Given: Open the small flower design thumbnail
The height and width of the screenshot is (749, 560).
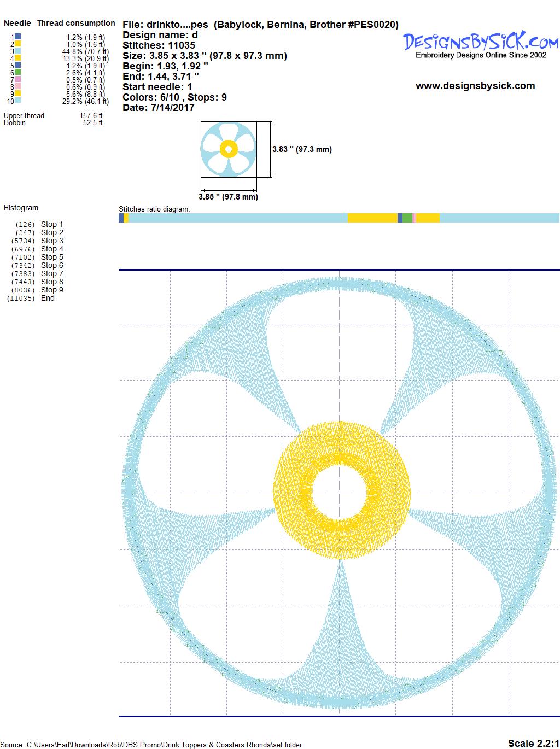Looking at the screenshot, I should (228, 149).
